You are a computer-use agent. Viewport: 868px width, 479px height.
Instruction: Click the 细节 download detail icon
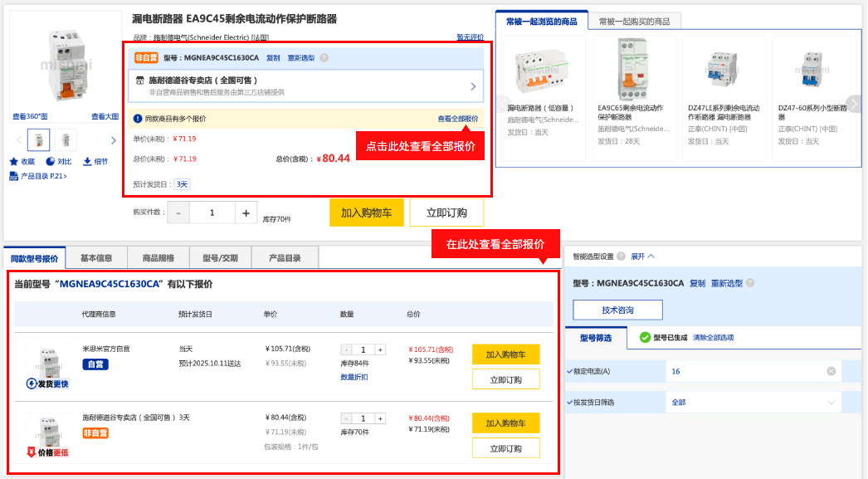click(x=87, y=161)
